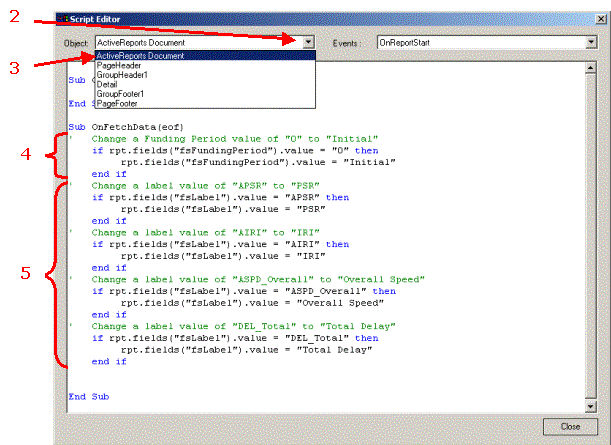Image resolution: width=611 pixels, height=445 pixels.
Task: Click the if line checking "DEL_Total"
Action: coord(235,337)
